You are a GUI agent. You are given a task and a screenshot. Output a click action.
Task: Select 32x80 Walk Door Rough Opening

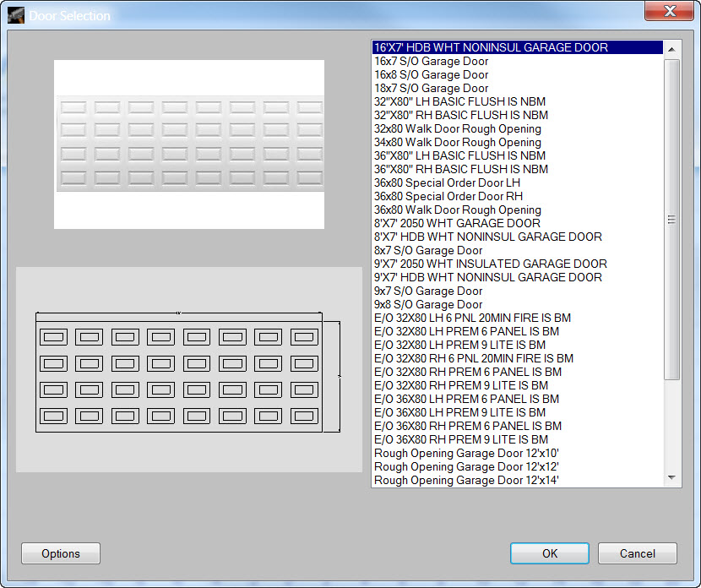[x=518, y=128]
